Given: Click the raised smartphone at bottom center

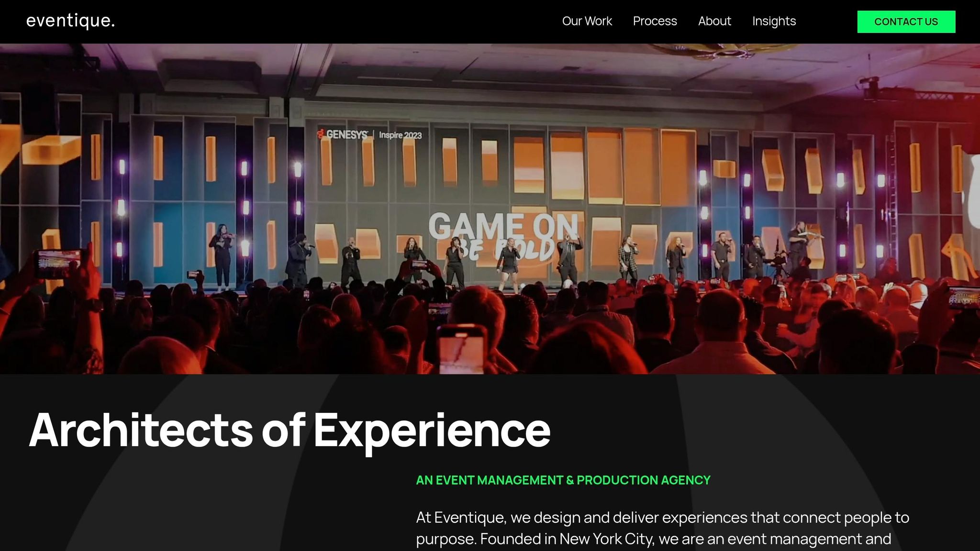Looking at the screenshot, I should click(x=461, y=349).
